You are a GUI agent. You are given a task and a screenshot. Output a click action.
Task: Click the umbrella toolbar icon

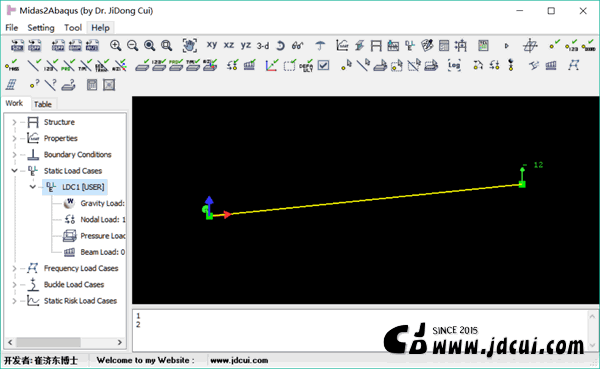pyautogui.click(x=320, y=46)
